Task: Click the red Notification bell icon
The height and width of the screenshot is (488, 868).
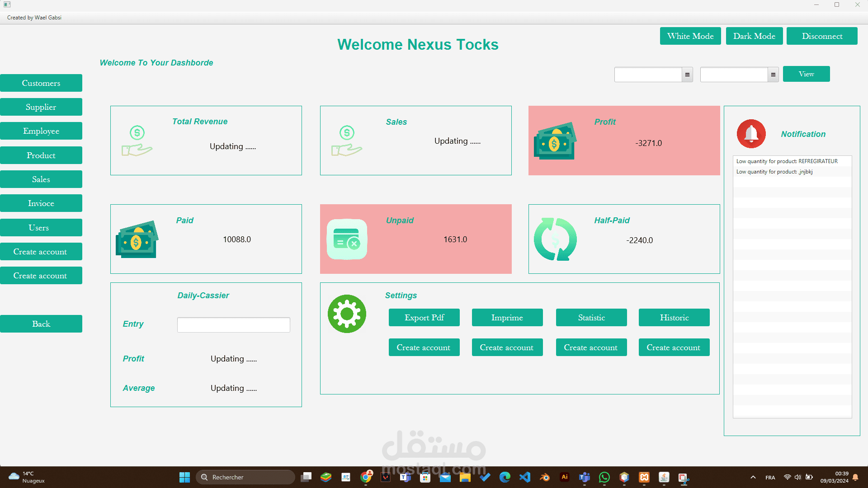Action: coord(751,134)
